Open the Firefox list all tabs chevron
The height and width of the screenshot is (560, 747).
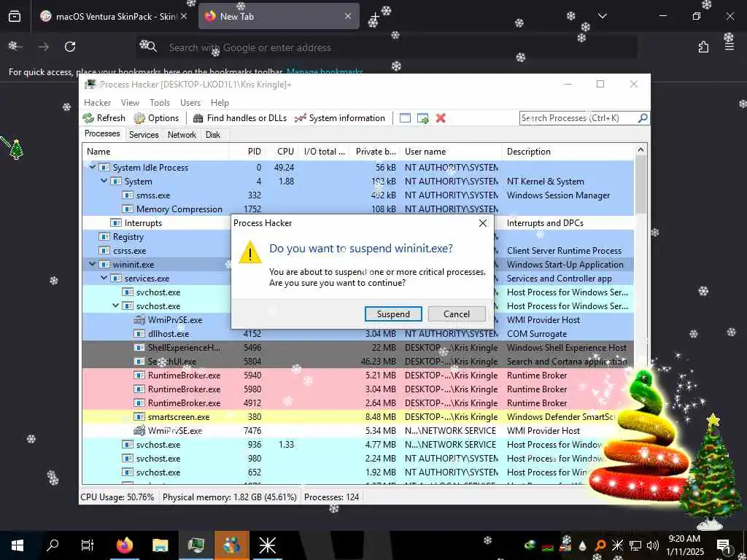click(x=603, y=16)
